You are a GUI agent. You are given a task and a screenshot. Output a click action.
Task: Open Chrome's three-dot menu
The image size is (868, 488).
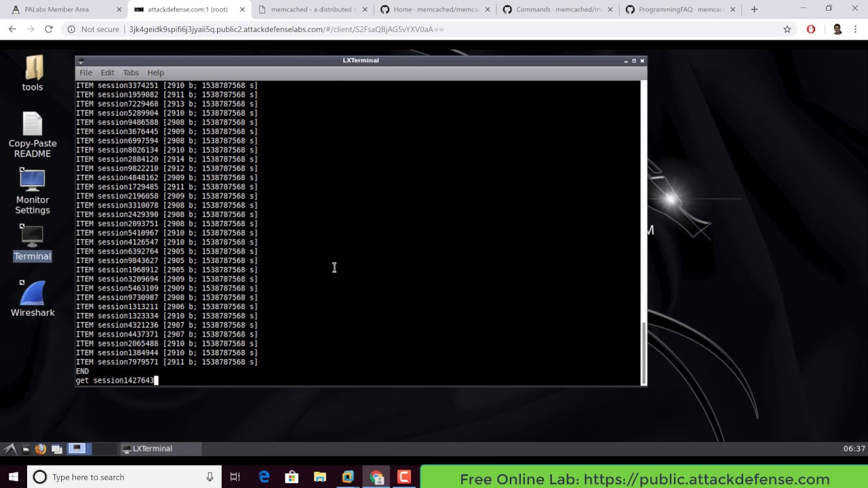pos(856,29)
